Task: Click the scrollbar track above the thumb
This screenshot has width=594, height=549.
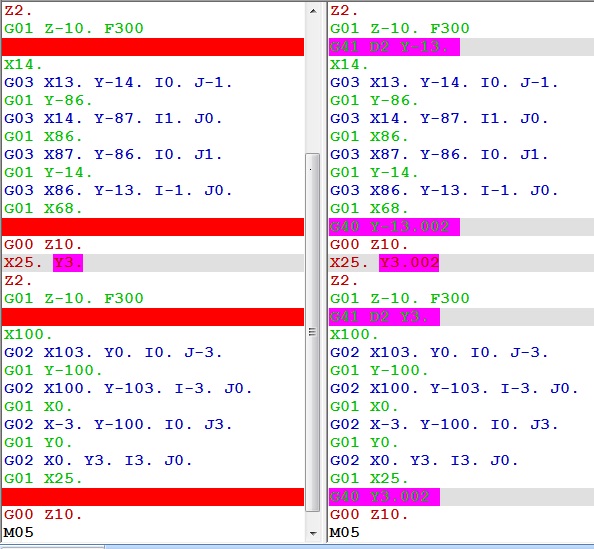Action: pos(313,86)
